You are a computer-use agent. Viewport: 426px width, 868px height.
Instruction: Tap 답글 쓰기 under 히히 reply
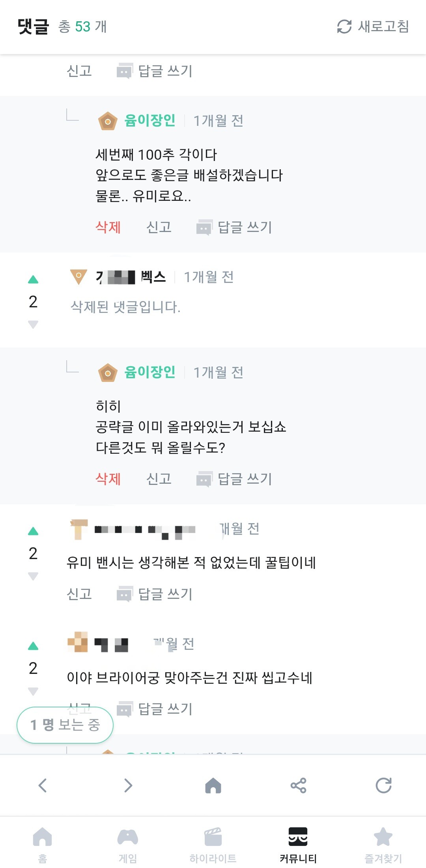tap(235, 479)
